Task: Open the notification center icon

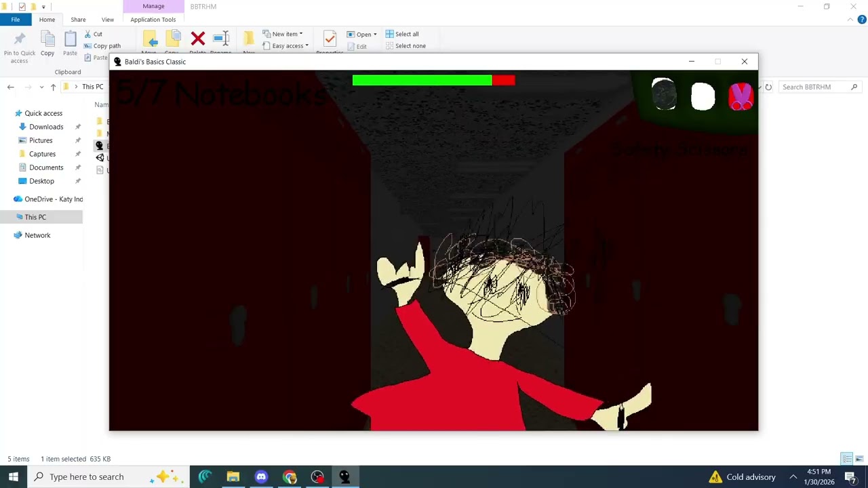Action: click(x=850, y=477)
